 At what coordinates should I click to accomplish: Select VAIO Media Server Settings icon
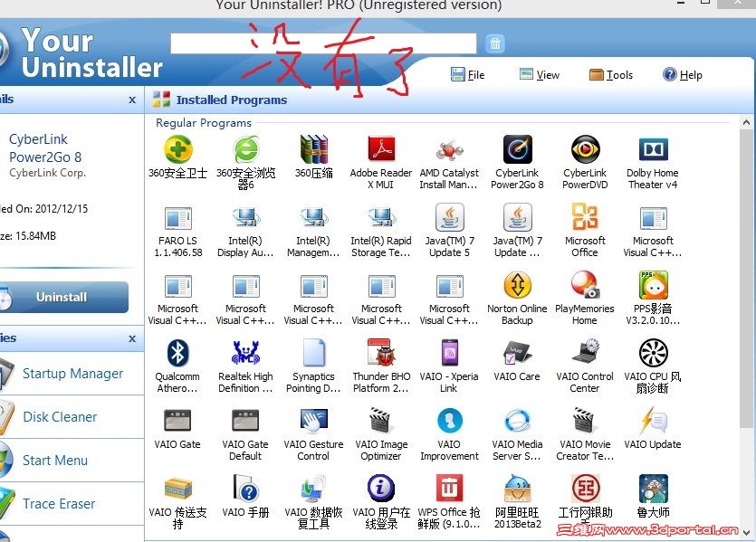click(517, 421)
